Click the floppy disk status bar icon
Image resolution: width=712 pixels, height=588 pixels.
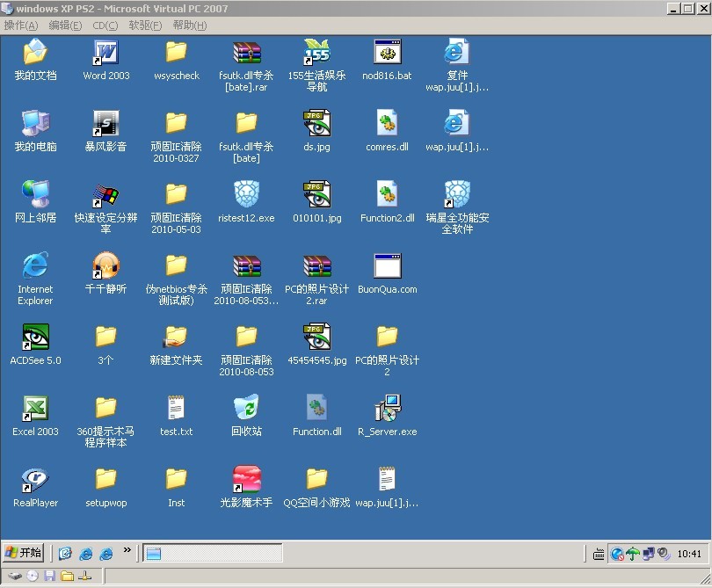pyautogui.click(x=50, y=577)
